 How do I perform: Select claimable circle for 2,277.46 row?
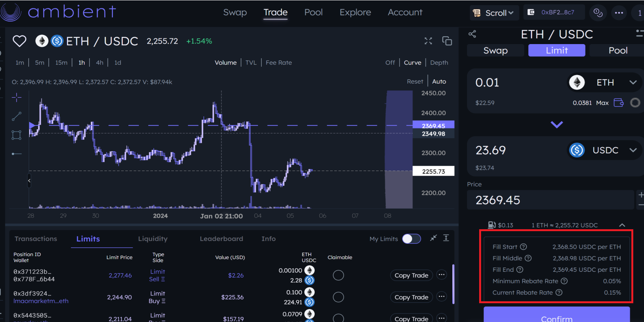click(x=338, y=275)
